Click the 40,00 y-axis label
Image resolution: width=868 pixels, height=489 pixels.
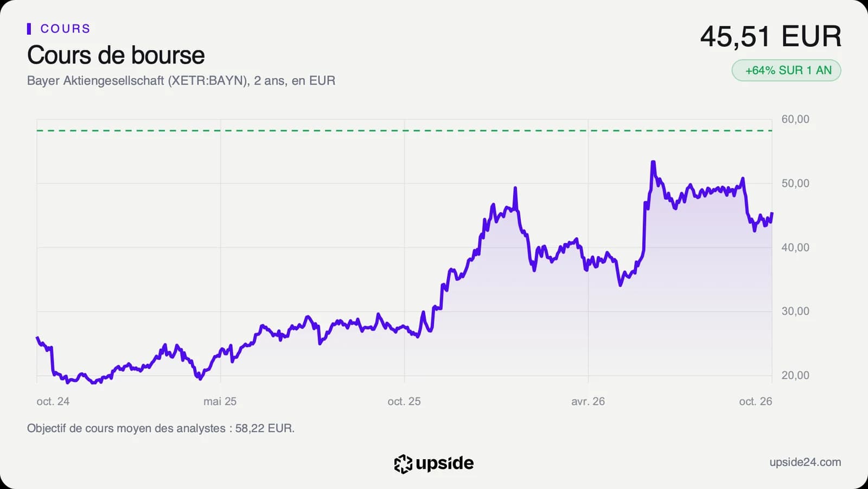point(795,247)
